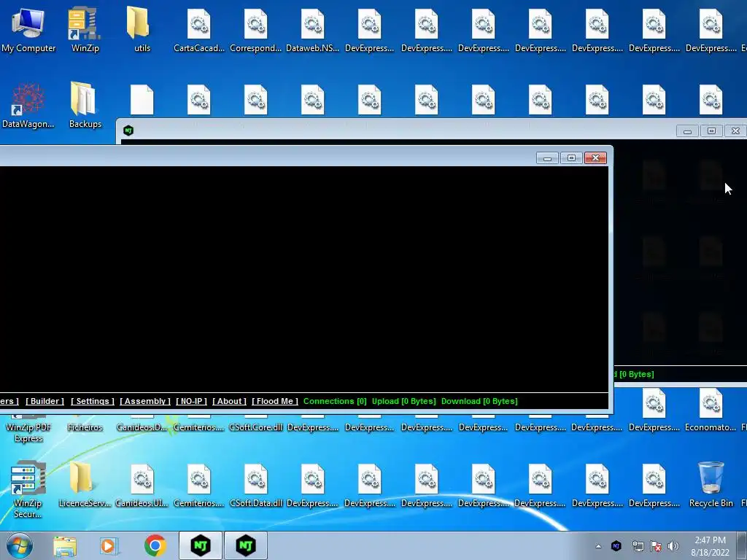Open Google Chrome from the taskbar

[x=155, y=545]
